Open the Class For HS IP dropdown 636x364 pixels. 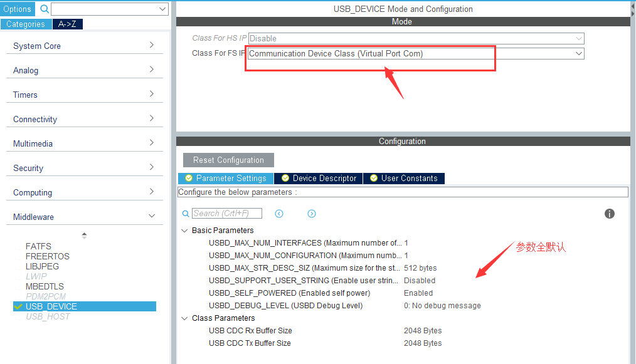tap(416, 38)
